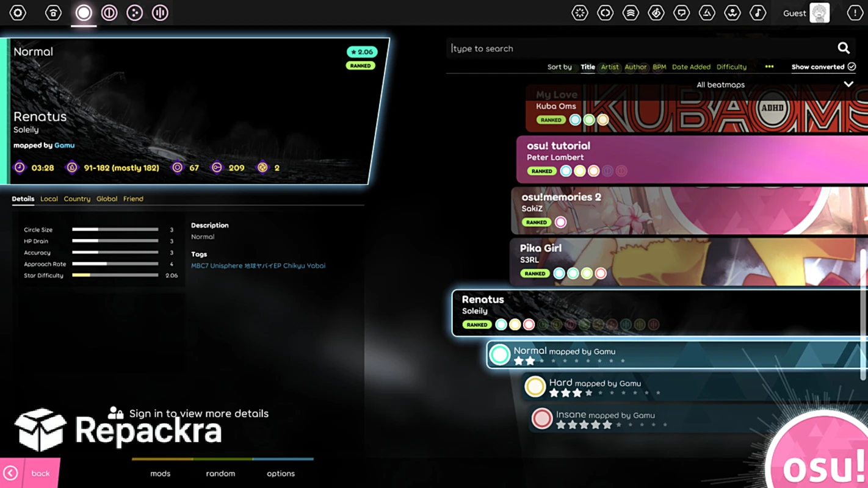The height and width of the screenshot is (488, 868).
Task: Open the music player note icon
Action: 758,13
